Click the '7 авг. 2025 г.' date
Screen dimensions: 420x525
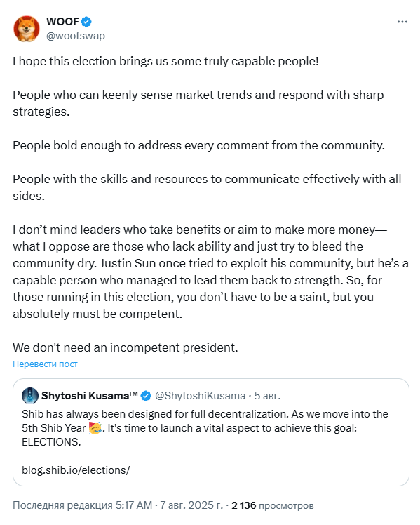pos(191,505)
